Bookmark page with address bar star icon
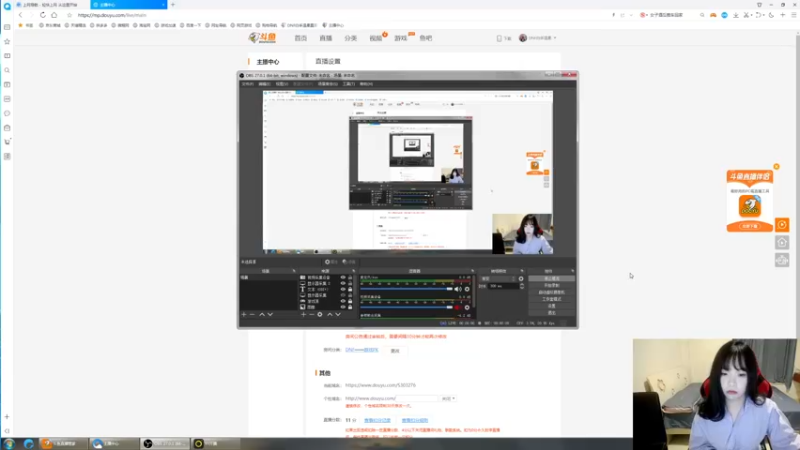Image resolution: width=800 pixels, height=450 pixels. [69, 15]
